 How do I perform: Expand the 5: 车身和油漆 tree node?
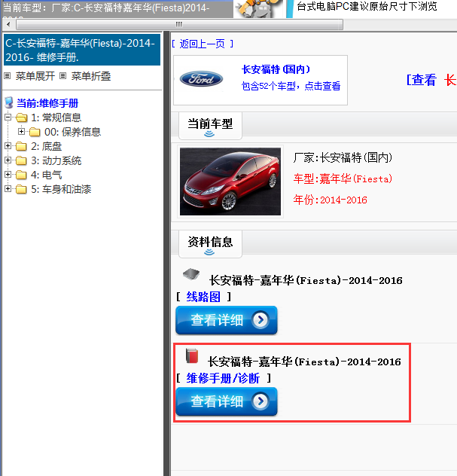[x=8, y=188]
